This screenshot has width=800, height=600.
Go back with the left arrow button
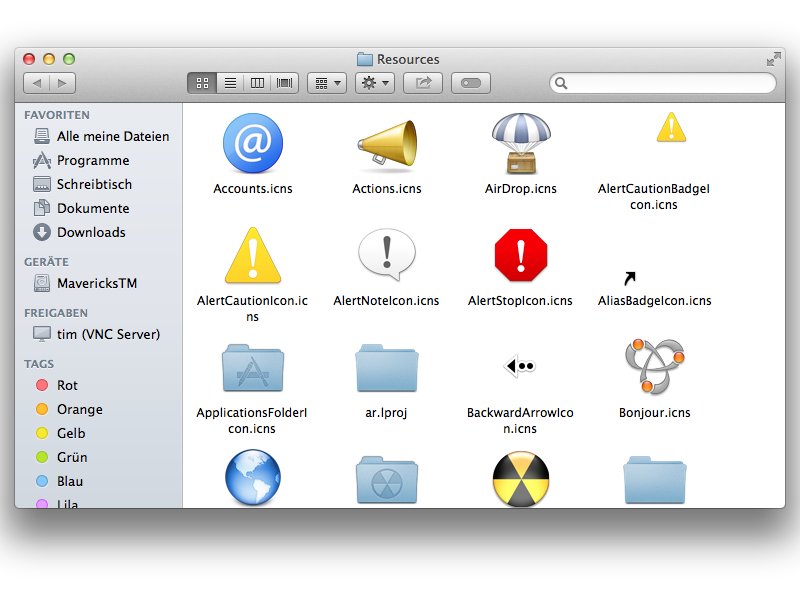coord(36,83)
